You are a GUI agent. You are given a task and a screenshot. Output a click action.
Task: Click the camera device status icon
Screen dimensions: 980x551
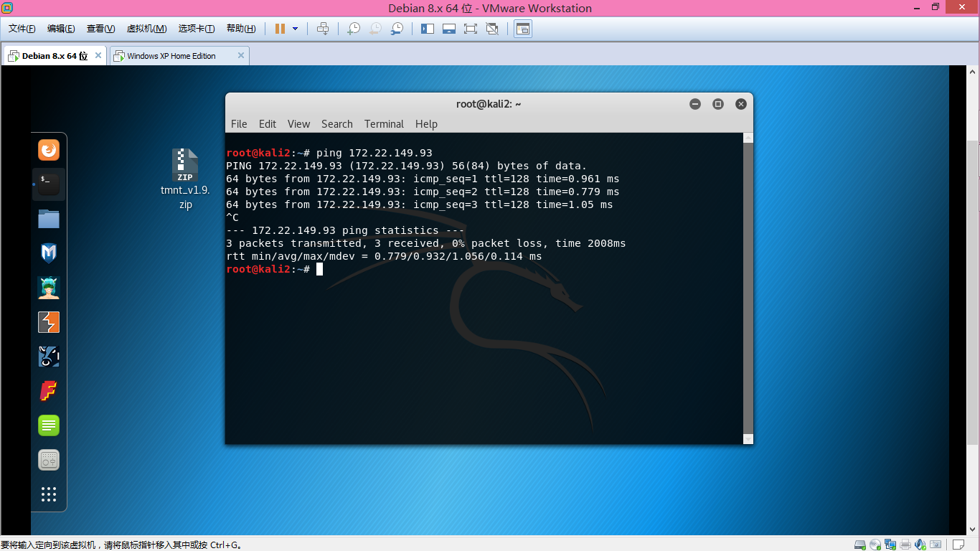(937, 545)
